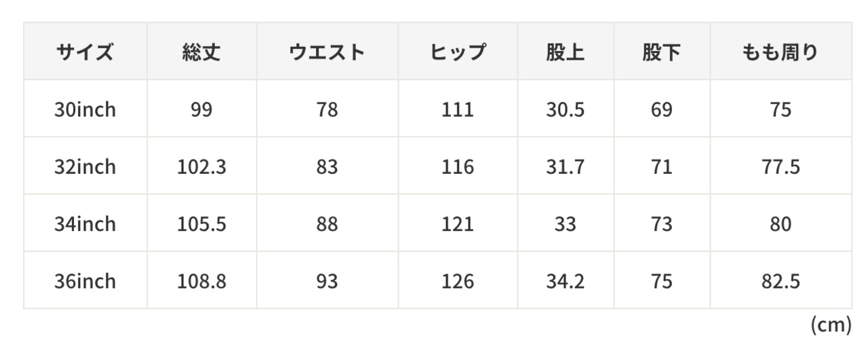Select rise value 30.5 cell
The image size is (868, 349).
click(566, 109)
